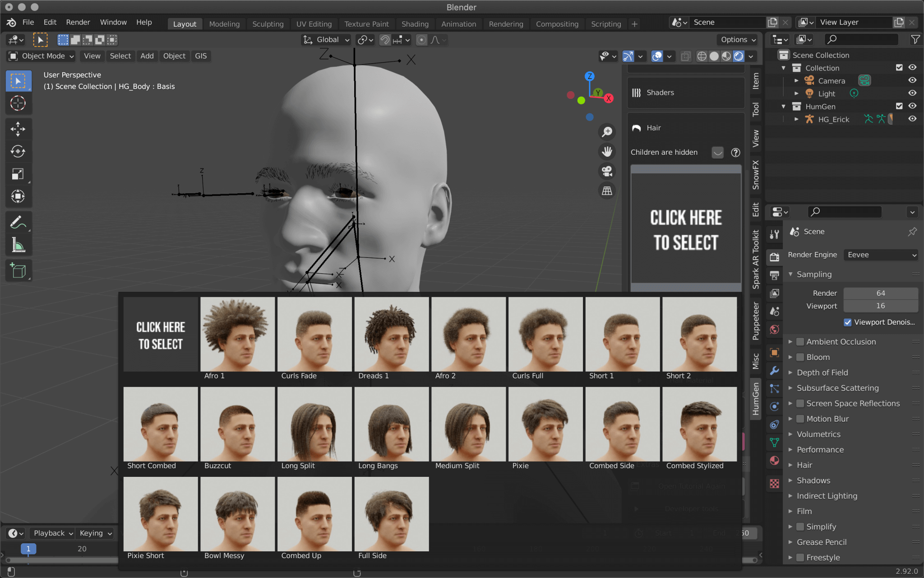Open the Render Engine dropdown
This screenshot has width=924, height=578.
pos(880,255)
